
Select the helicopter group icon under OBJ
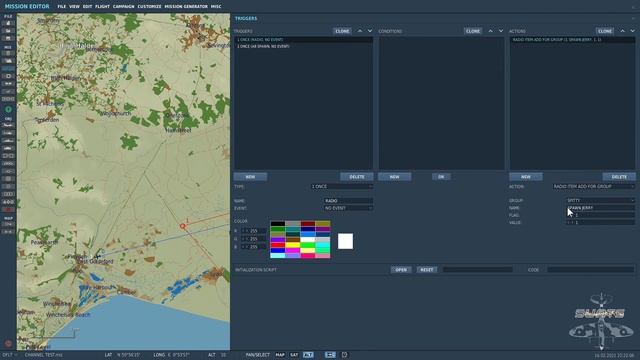click(8, 133)
